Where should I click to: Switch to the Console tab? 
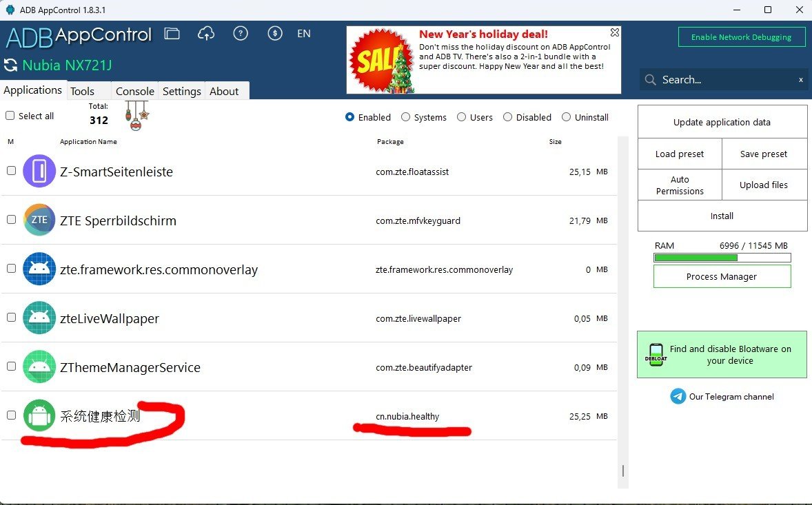coord(134,91)
